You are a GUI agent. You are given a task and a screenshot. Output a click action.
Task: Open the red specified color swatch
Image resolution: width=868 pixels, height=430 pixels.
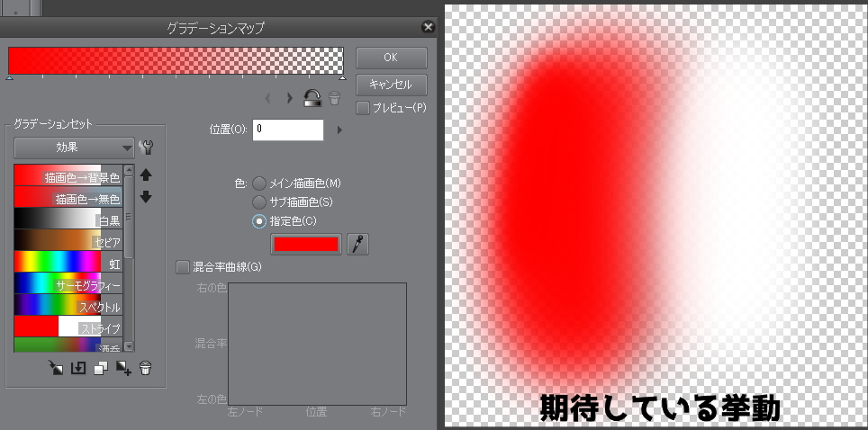(x=307, y=244)
